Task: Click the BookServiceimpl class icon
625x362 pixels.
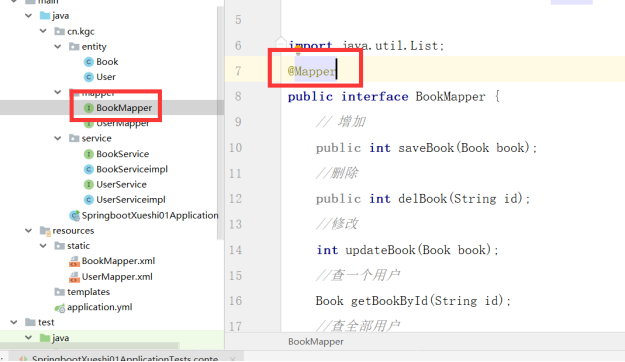Action: click(88, 169)
